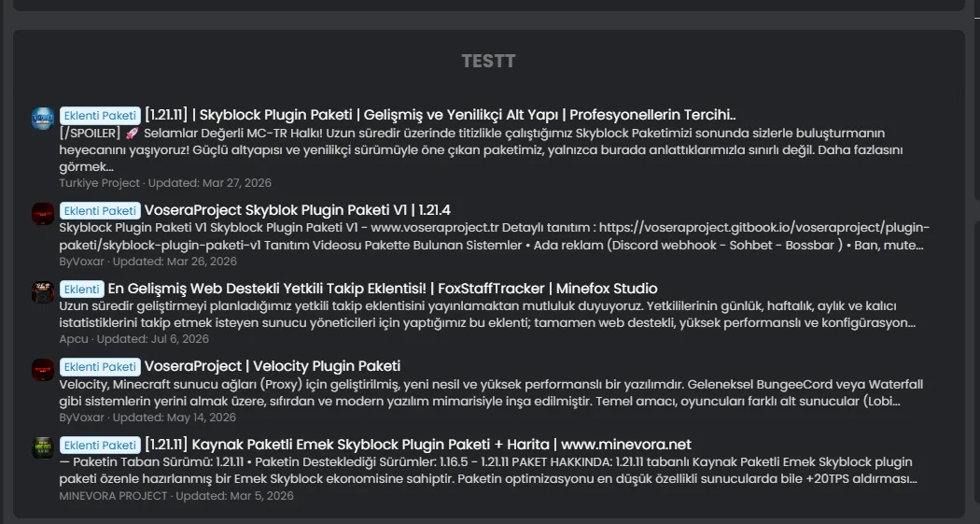Click ByVoxar avatar beside VoseraProject Skyblok
The height and width of the screenshot is (524, 980).
(43, 213)
